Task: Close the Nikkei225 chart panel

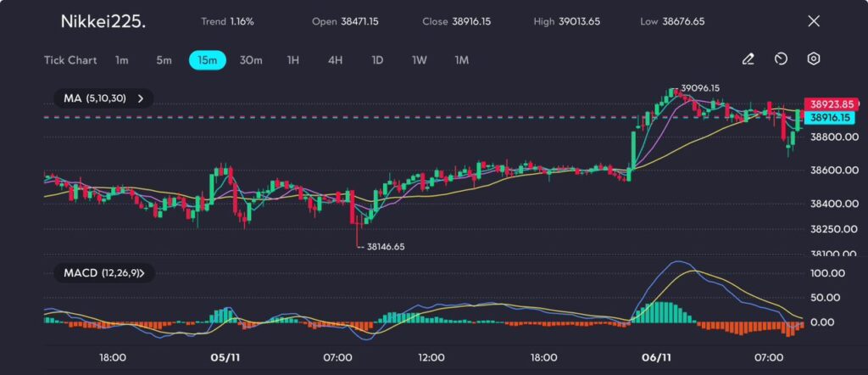Action: click(814, 21)
